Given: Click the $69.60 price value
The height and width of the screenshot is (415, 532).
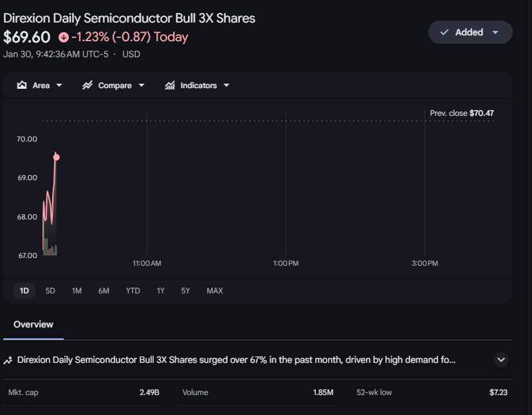Looking at the screenshot, I should click(27, 37).
